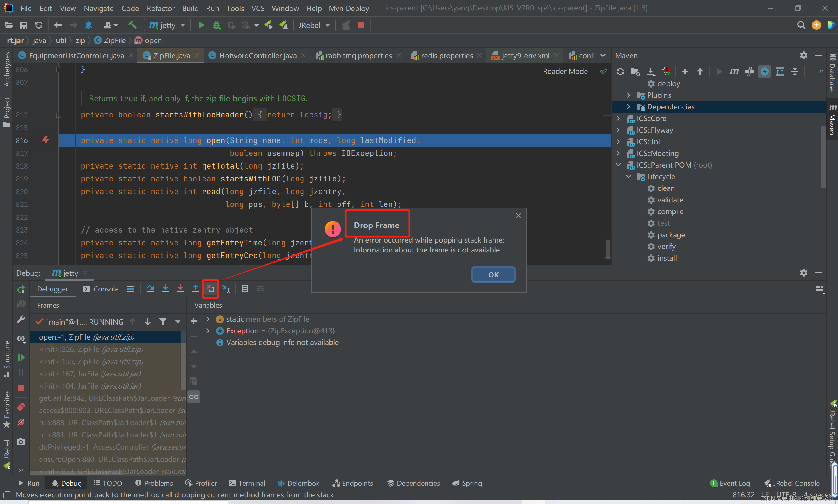
Task: Open Search Everywhere magnifier icon
Action: click(801, 25)
